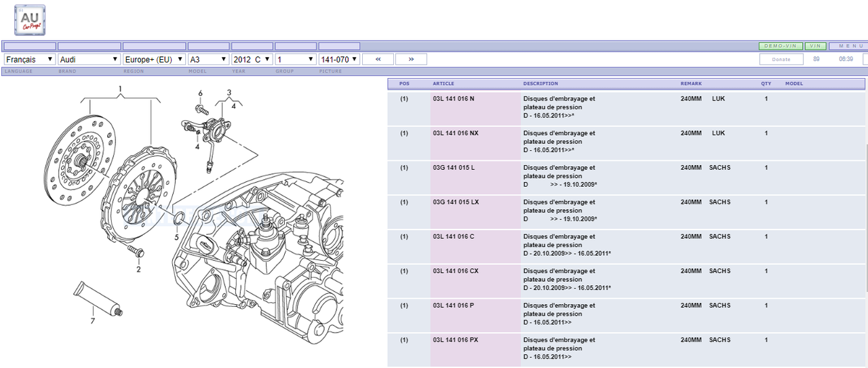Go to previous picture with « button
Image resolution: width=868 pixels, height=368 pixels.
(x=378, y=59)
